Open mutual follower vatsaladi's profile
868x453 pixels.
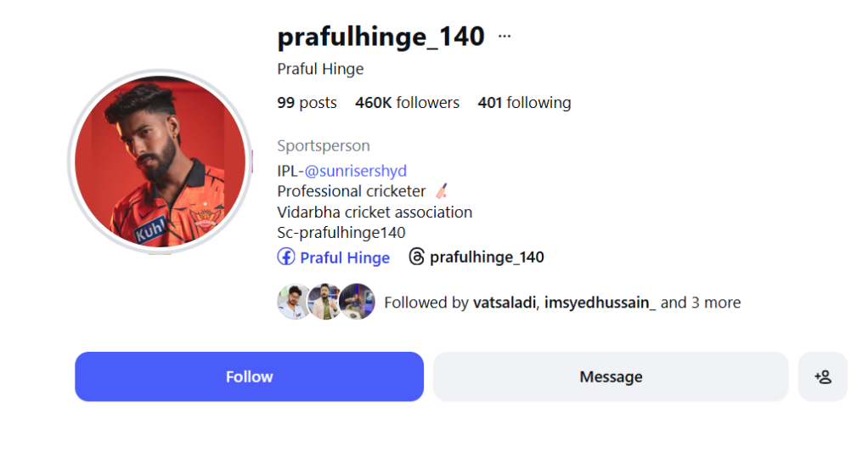tap(504, 303)
